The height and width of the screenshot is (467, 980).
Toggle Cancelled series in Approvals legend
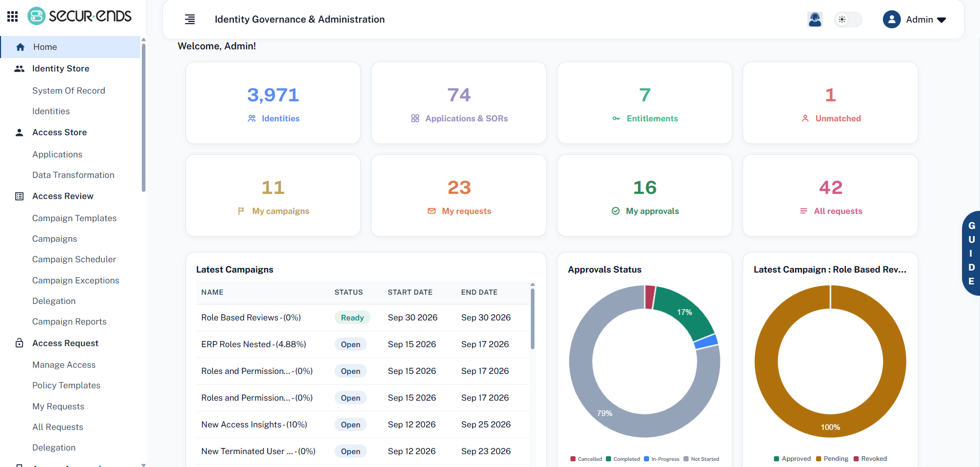click(586, 459)
